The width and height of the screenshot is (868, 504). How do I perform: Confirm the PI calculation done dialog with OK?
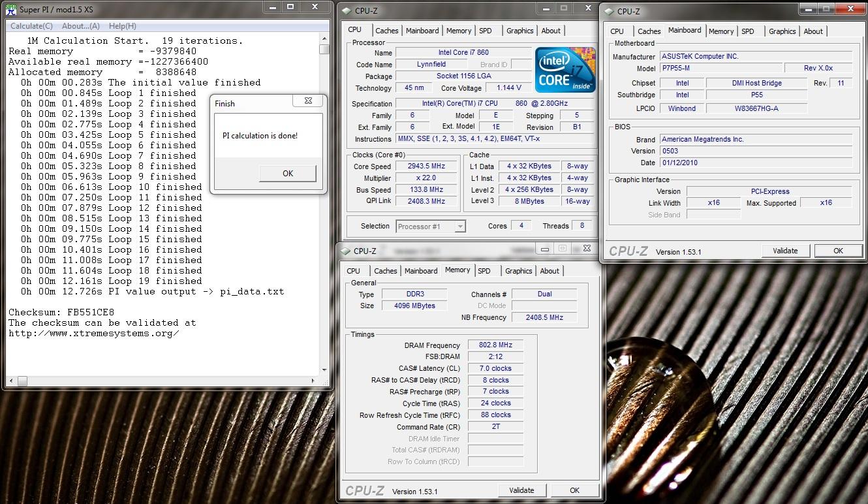click(288, 174)
